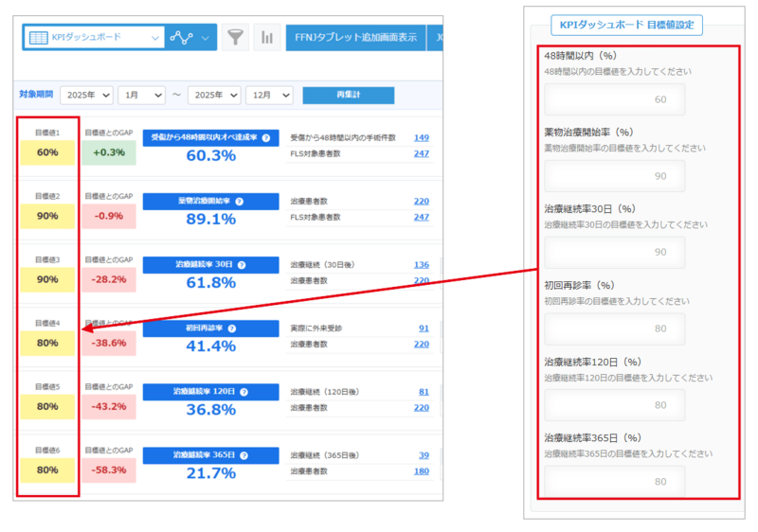Open link 91 for 実際に外来受診

click(424, 328)
